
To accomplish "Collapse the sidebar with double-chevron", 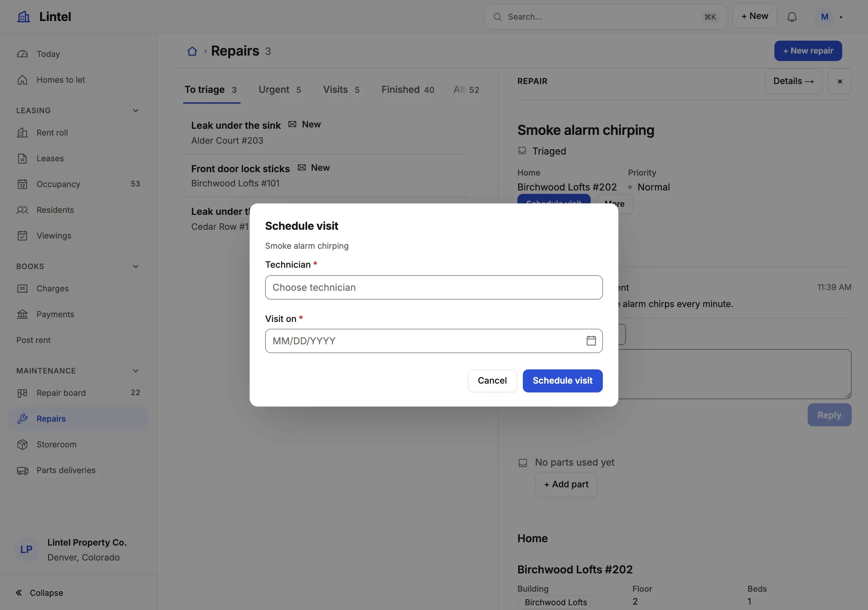I will pyautogui.click(x=19, y=592).
